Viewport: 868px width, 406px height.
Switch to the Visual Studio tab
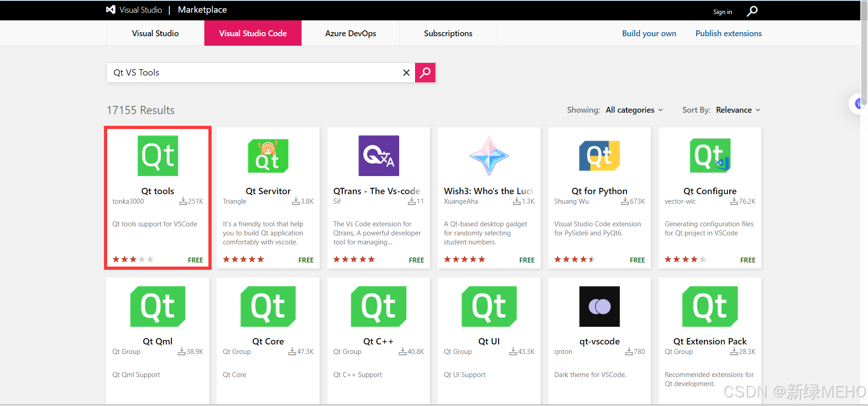[x=155, y=33]
